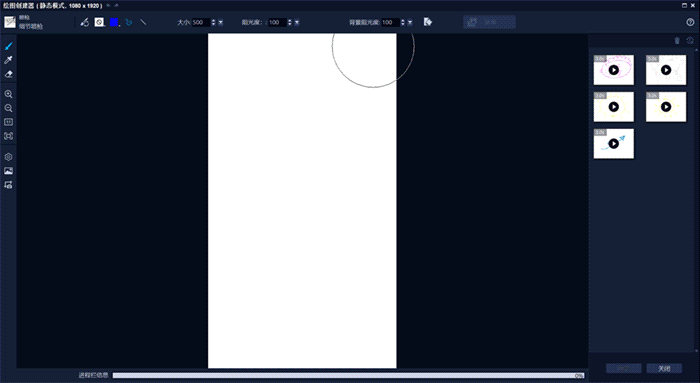
Task: Select the eyedropper color picker tool
Action: [x=8, y=60]
